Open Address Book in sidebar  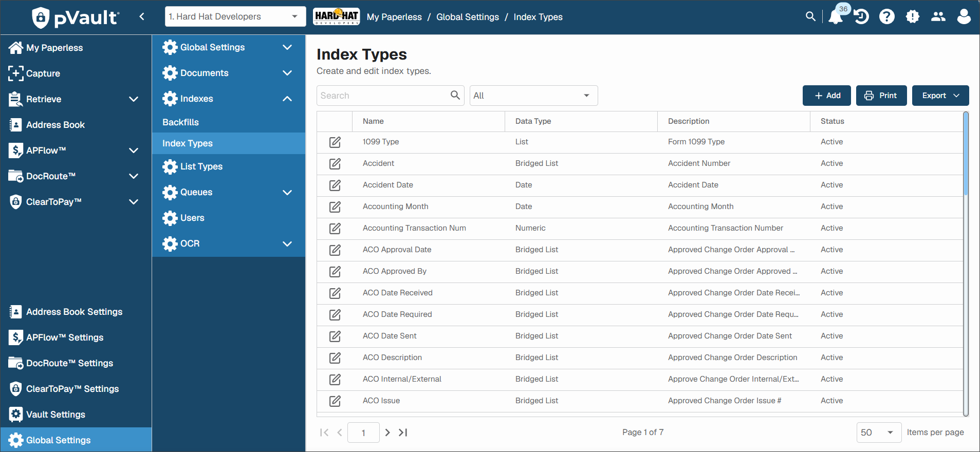(76, 125)
